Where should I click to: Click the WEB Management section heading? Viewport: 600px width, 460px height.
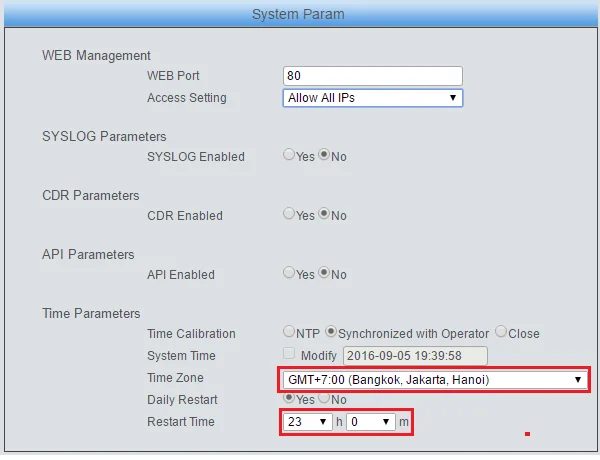[x=96, y=55]
